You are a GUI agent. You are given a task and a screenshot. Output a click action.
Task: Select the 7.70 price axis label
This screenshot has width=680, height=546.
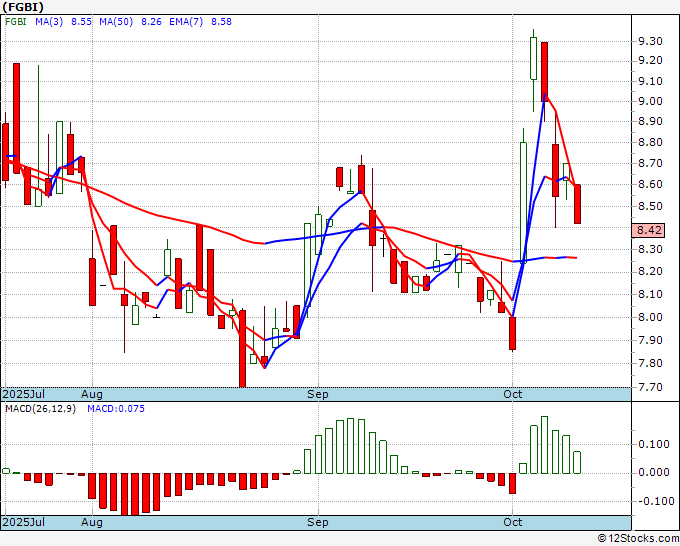click(650, 387)
